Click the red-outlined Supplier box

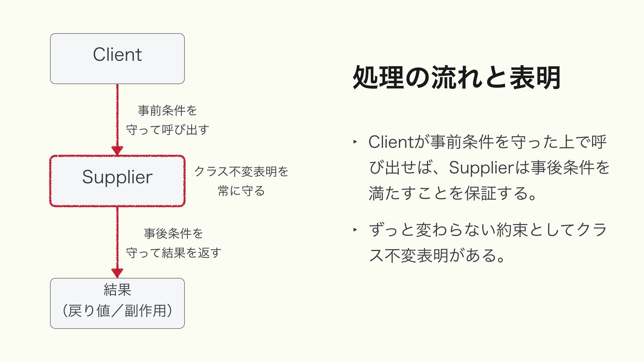click(x=117, y=181)
